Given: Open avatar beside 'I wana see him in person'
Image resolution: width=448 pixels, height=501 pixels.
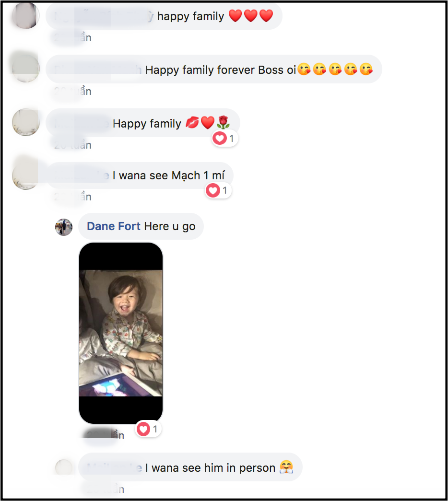Looking at the screenshot, I should click(64, 467).
